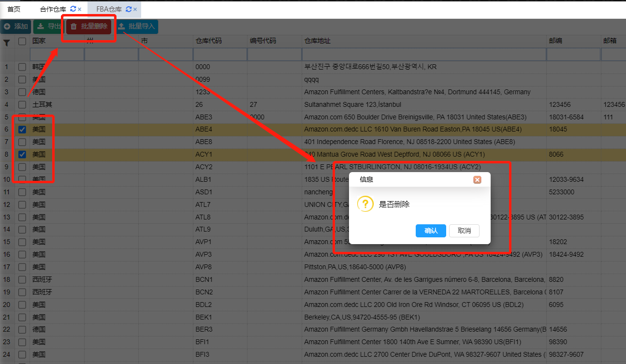626x364 pixels.
Task: Click the 国家 column filter input
Action: click(x=57, y=55)
